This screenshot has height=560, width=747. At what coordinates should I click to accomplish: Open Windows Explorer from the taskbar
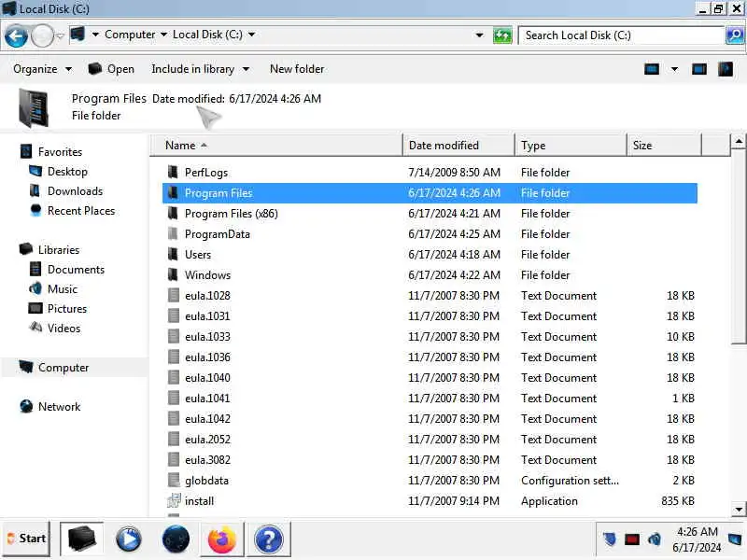pos(81,539)
